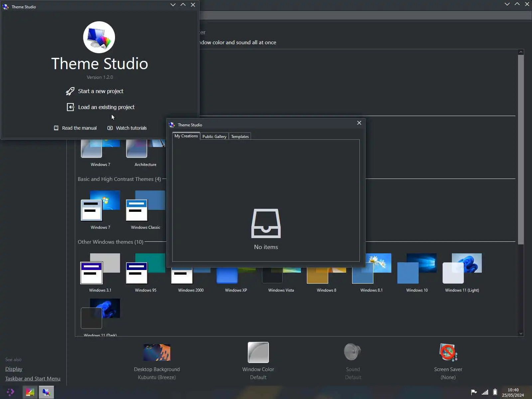Screen dimensions: 532x399
Task: Choose the Windows 3.1 theme
Action: coord(100,273)
